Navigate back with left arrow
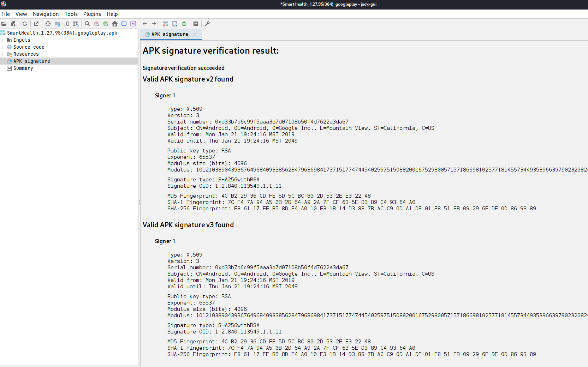 (145, 24)
